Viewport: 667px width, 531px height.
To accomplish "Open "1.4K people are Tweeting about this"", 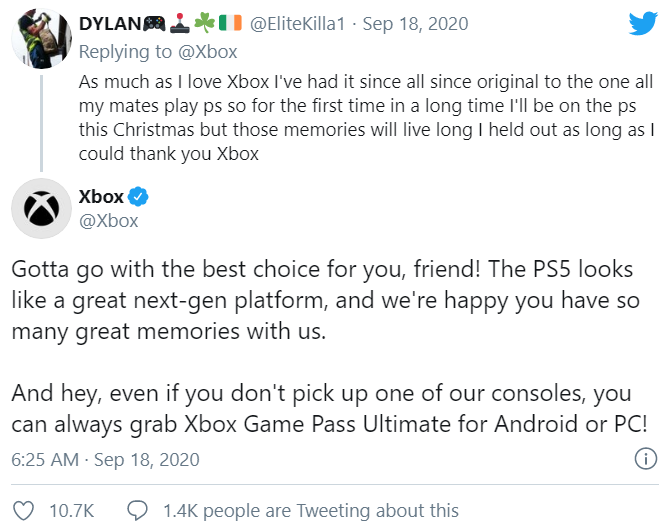I will click(310, 510).
